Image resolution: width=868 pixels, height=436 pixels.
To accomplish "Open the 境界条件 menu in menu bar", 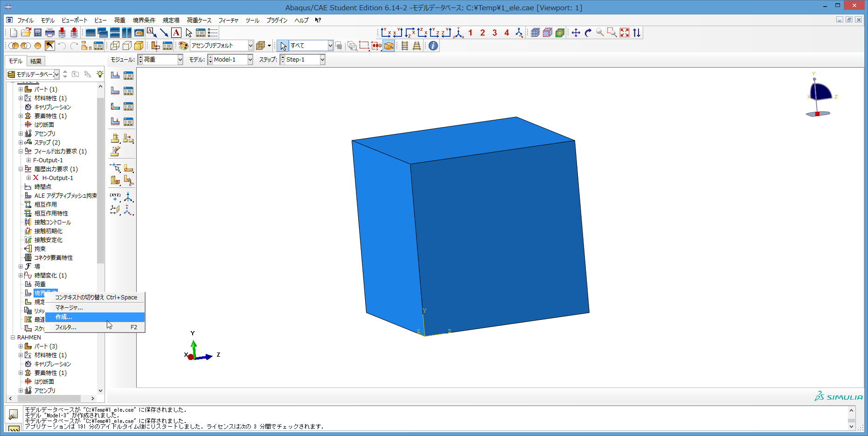I will coord(144,21).
